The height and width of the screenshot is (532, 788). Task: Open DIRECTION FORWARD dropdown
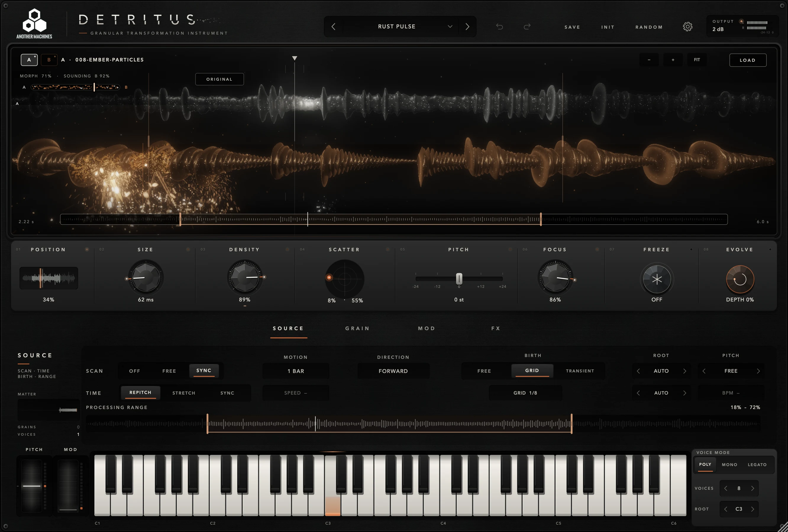pyautogui.click(x=393, y=371)
